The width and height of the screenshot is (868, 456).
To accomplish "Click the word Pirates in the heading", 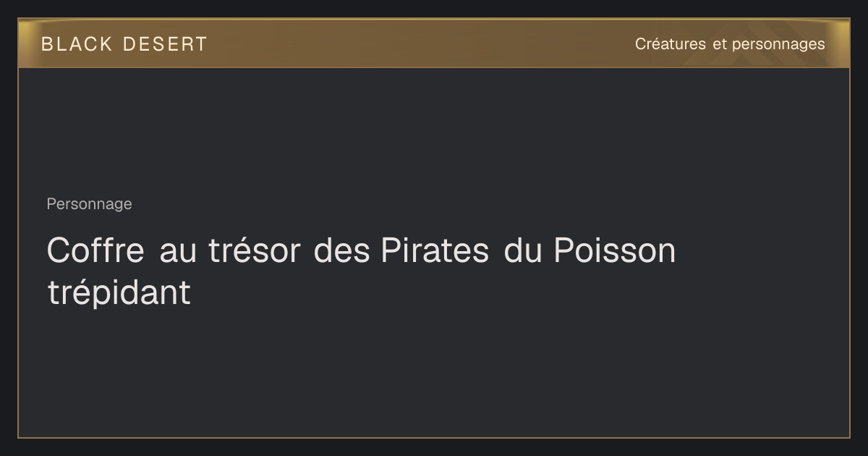I will coord(435,250).
